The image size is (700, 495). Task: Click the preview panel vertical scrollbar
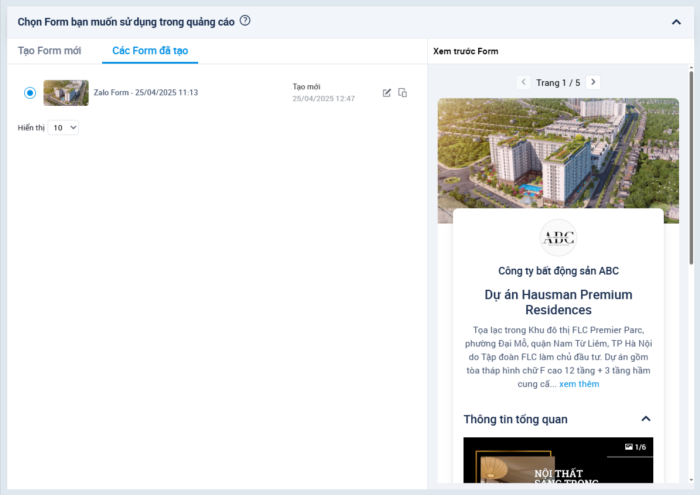point(691,167)
